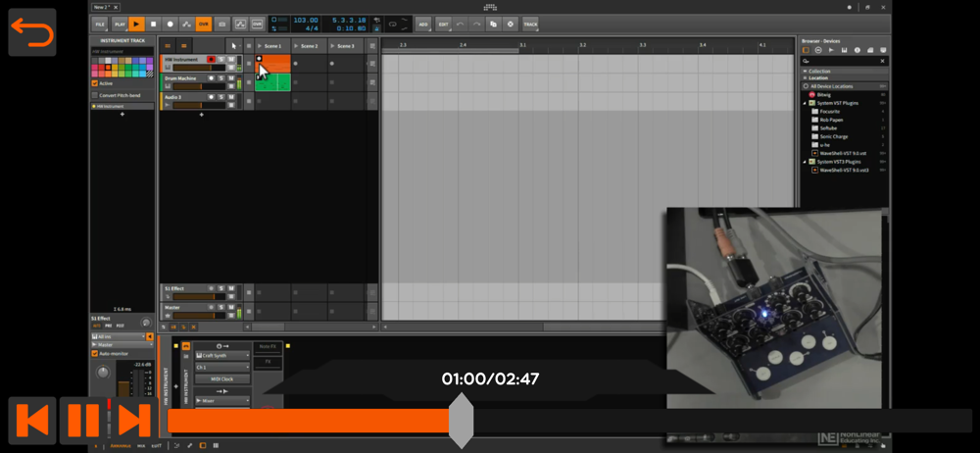The image size is (980, 453).
Task: Open the Mixer audio input dropdown
Action: click(x=222, y=400)
